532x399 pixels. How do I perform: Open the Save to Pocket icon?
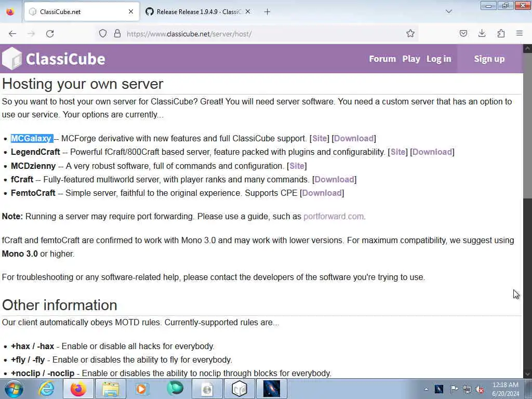point(463,34)
